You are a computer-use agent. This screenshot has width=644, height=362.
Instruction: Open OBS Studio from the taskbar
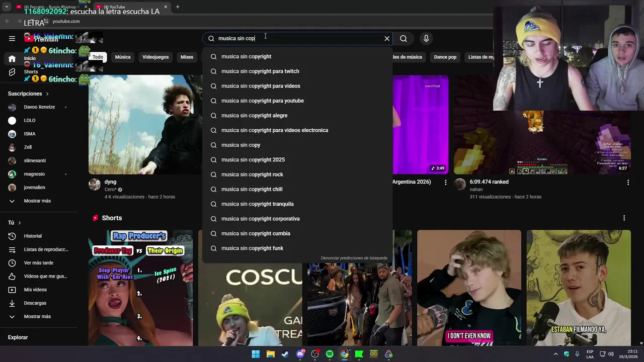(315, 354)
